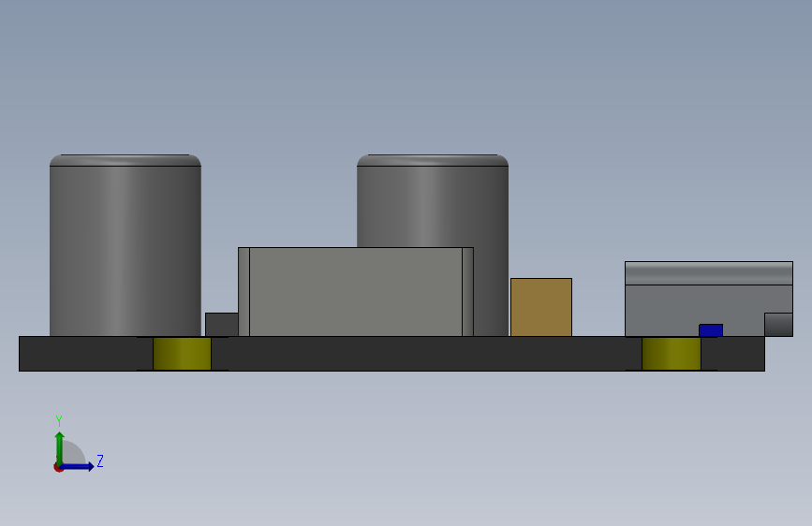Select the left olive-yellow pad in the board

pyautogui.click(x=182, y=354)
